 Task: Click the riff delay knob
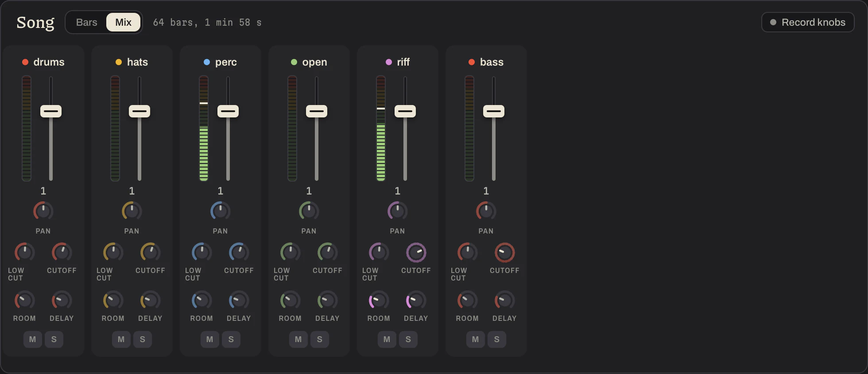click(x=416, y=300)
